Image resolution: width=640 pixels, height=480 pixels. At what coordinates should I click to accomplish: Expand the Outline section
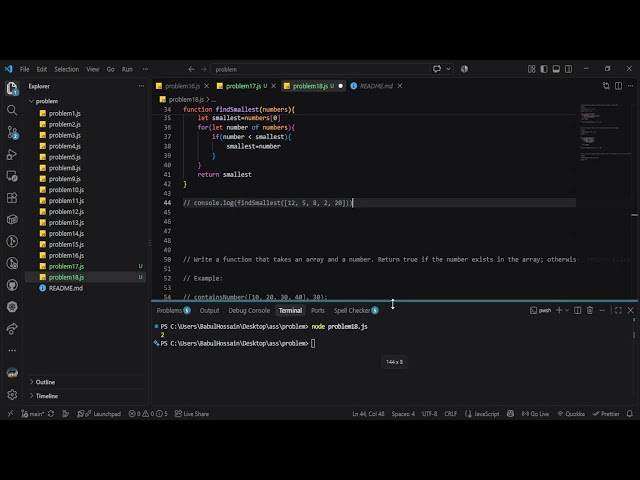point(45,382)
